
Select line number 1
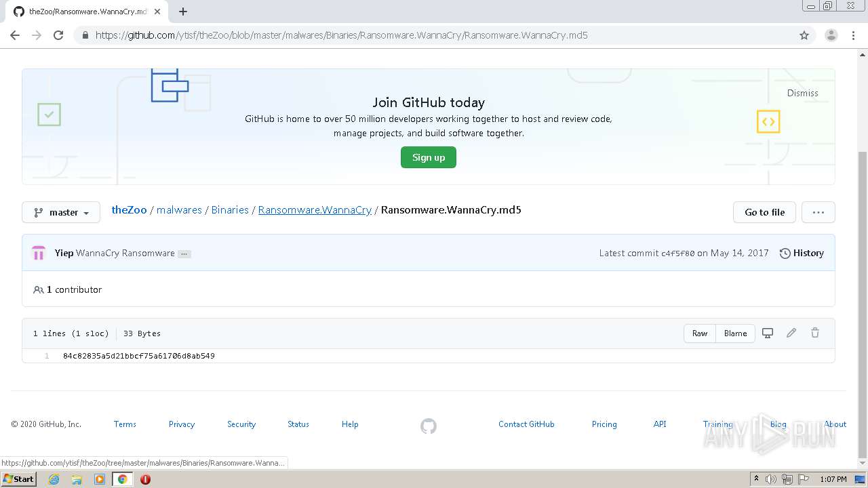pyautogui.click(x=46, y=356)
